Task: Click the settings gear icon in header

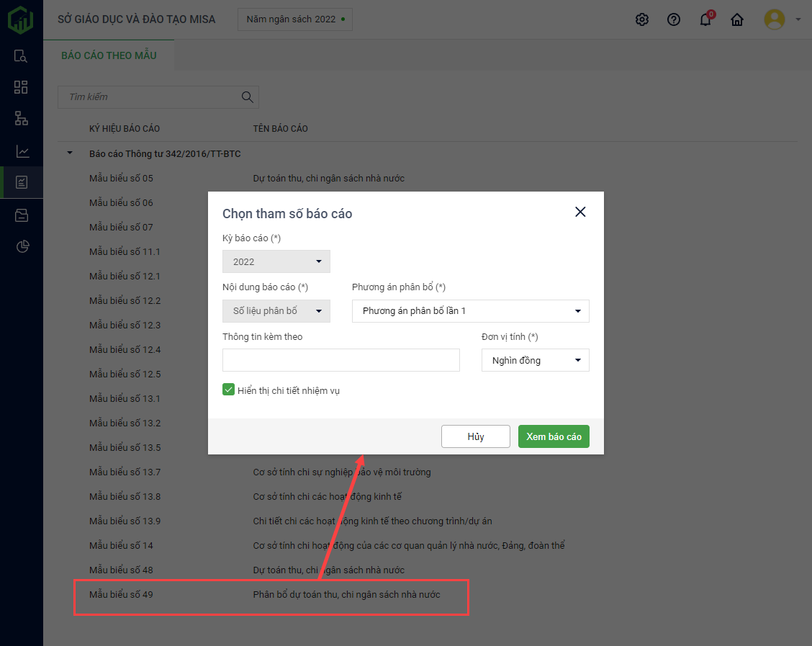Action: point(641,19)
